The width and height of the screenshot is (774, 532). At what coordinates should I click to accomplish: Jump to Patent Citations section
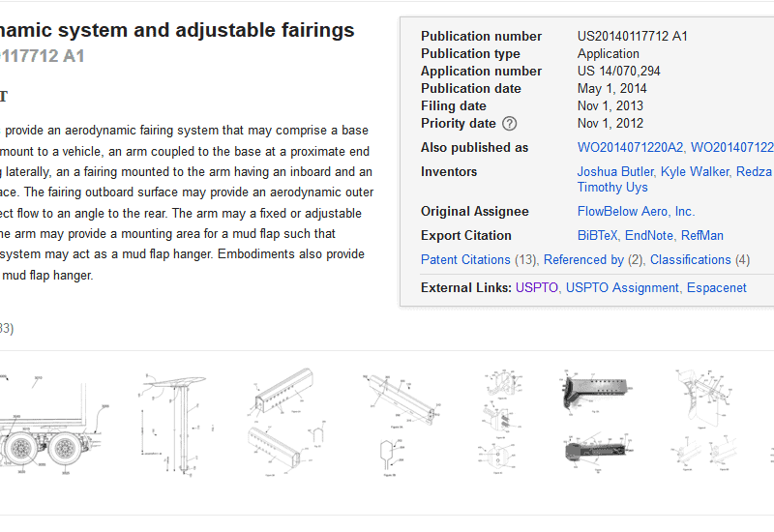coord(465,259)
